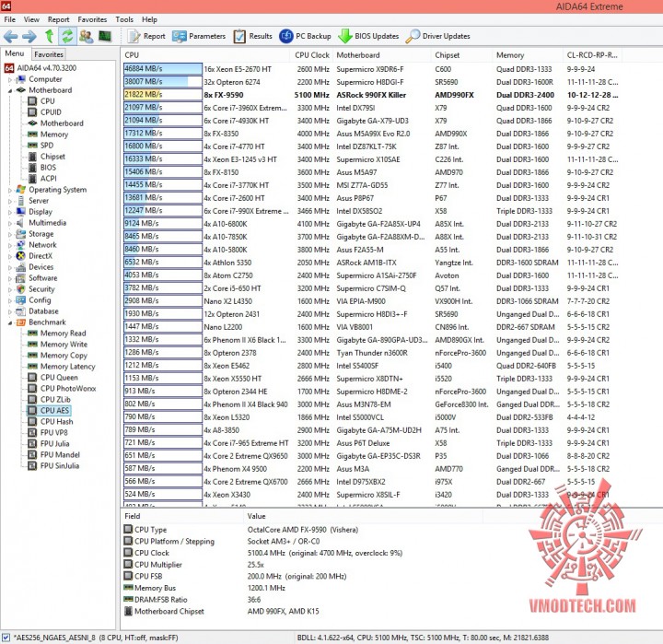Click the green monitor toolbar icon

[x=105, y=36]
